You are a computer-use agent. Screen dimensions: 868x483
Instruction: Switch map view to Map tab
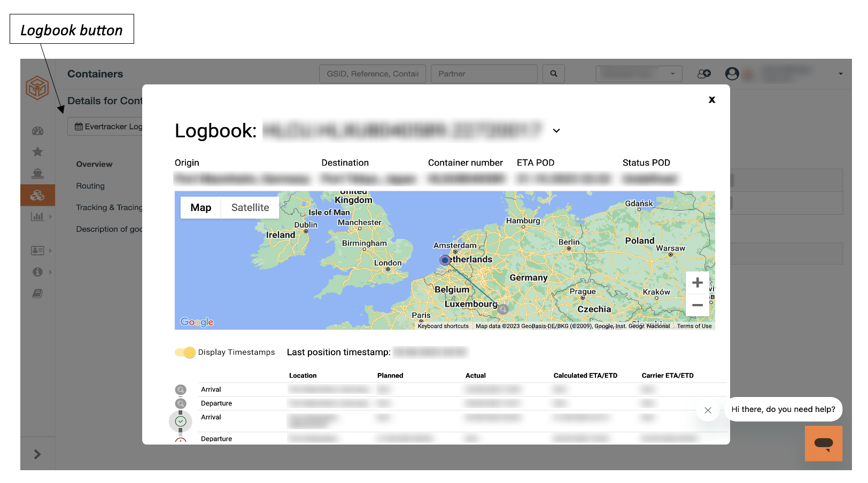click(201, 207)
